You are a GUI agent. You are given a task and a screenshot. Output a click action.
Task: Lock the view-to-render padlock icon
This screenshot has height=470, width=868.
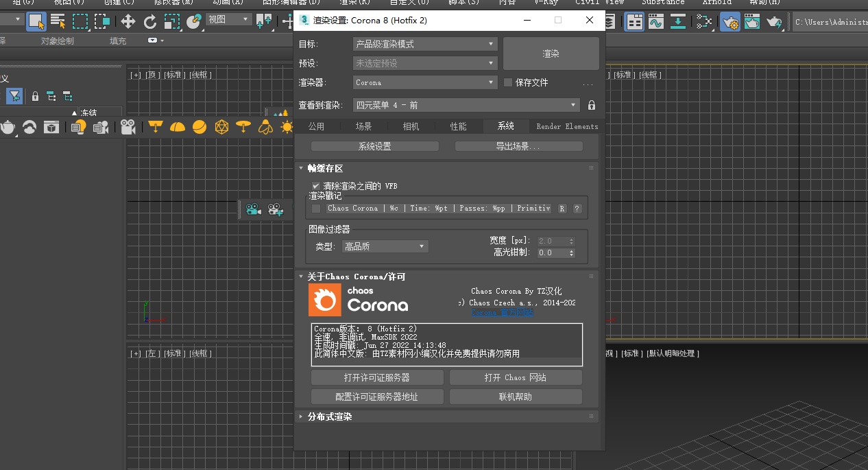point(592,105)
